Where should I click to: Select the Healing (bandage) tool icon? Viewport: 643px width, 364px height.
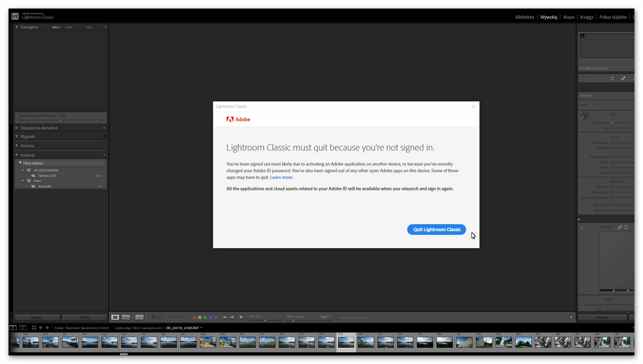coord(623,78)
